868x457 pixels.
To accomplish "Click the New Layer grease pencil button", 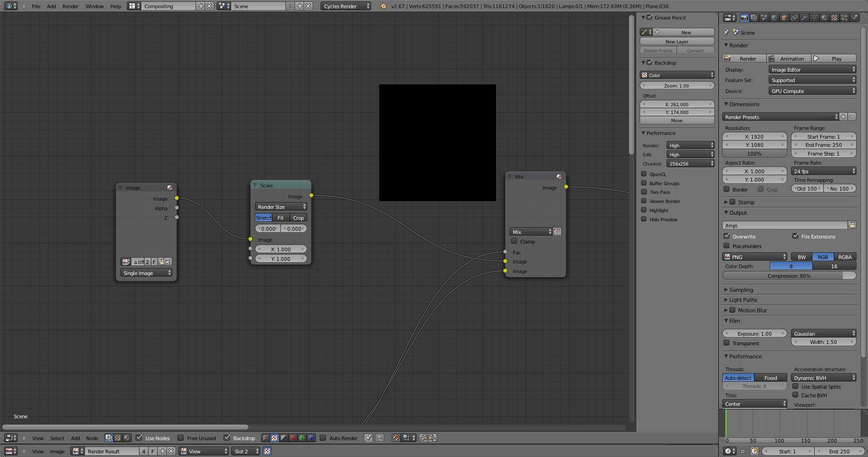I will coord(677,41).
